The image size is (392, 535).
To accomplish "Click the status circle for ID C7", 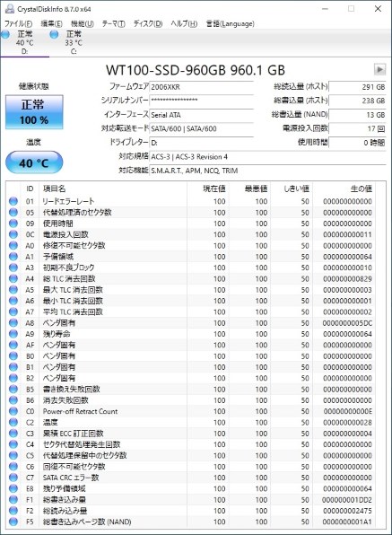I will 13,478.
